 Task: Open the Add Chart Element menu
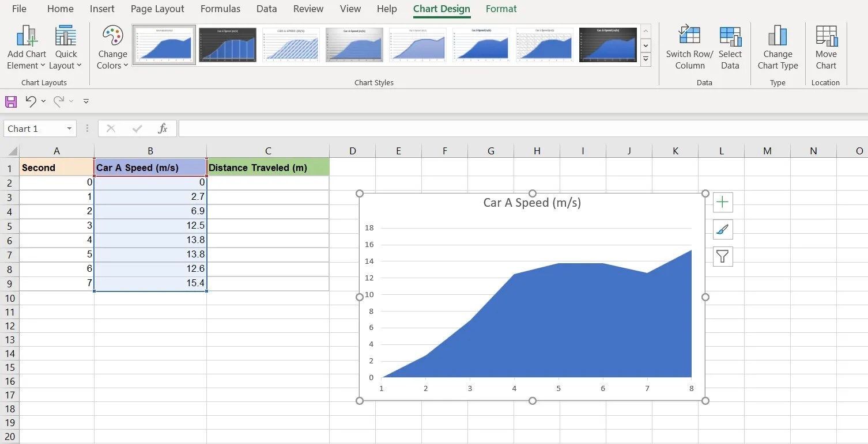click(x=26, y=46)
